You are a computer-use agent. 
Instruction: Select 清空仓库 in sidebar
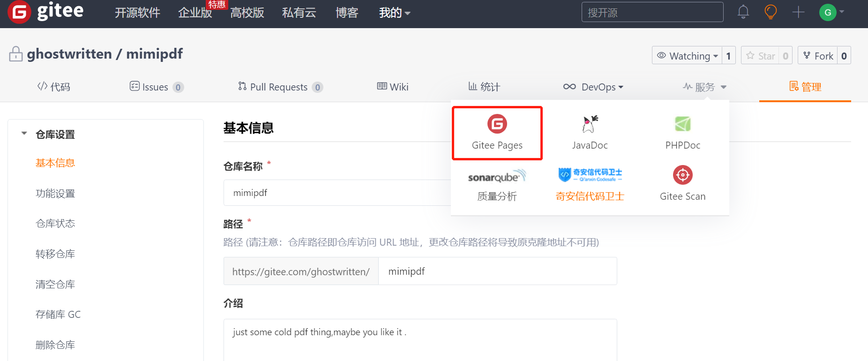55,284
